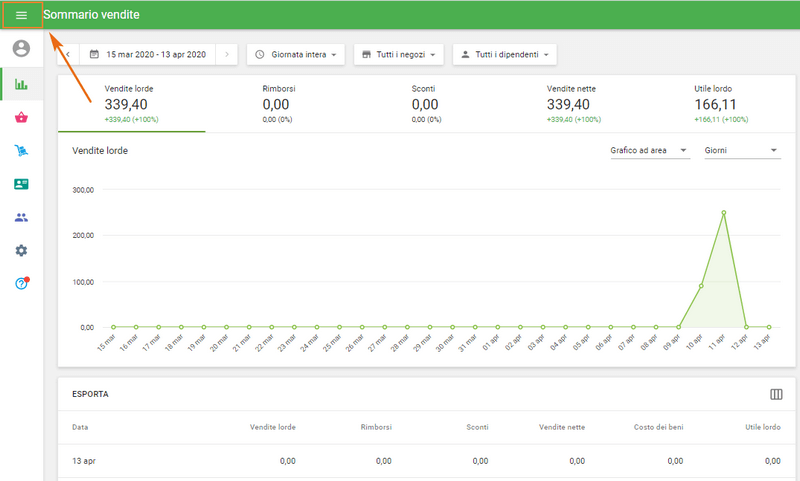Switch to the Utile lordo tab
This screenshot has height=481, width=800.
[721, 104]
